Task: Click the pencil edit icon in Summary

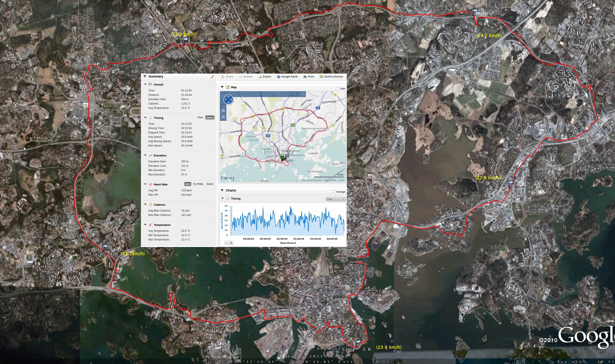Action: pyautogui.click(x=212, y=77)
